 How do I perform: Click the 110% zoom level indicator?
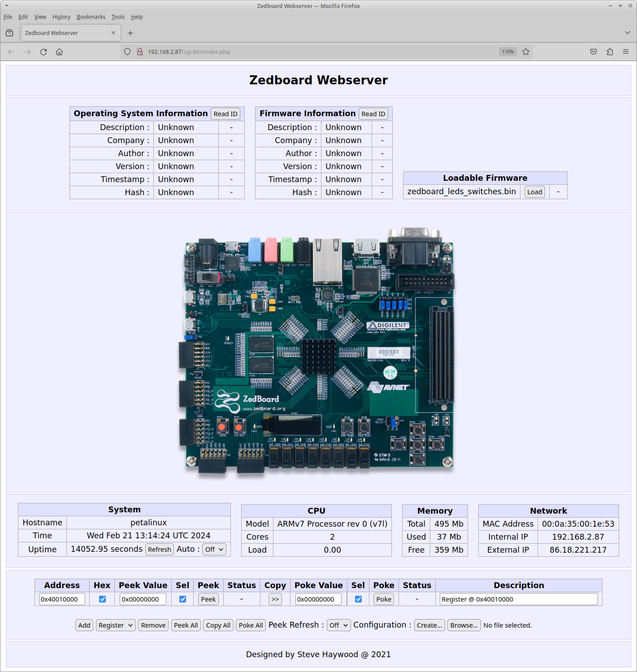click(x=507, y=52)
